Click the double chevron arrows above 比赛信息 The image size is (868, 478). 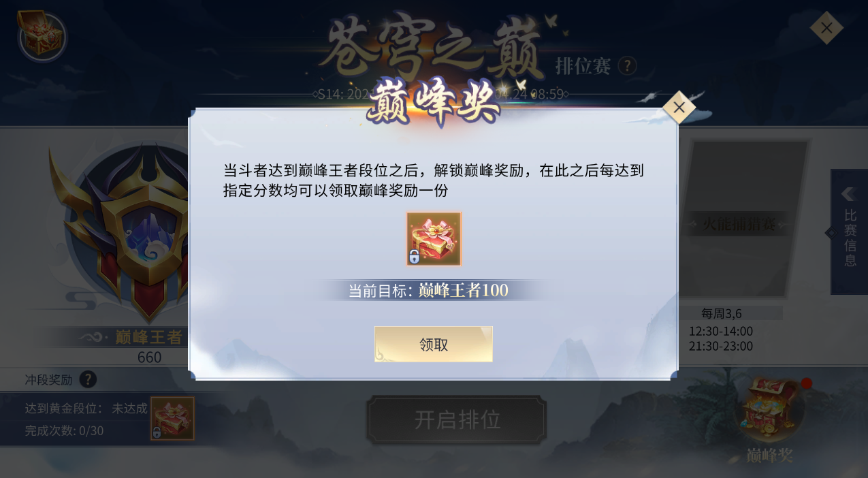[848, 194]
